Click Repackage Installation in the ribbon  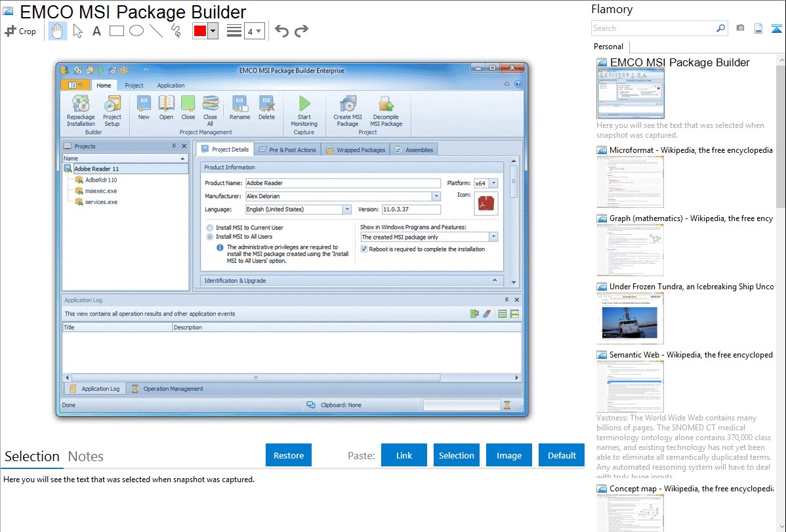click(81, 111)
